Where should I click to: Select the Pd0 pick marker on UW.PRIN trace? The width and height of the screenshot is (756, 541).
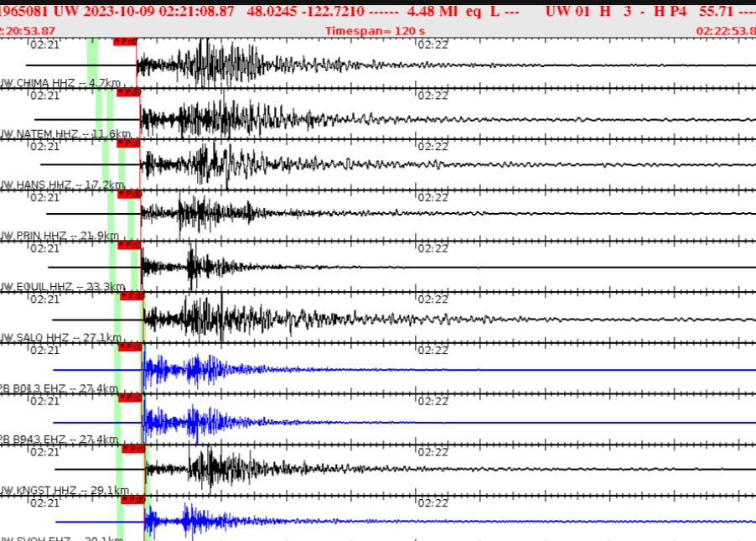[x=128, y=195]
